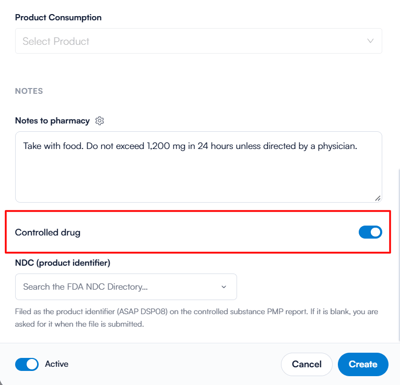The width and height of the screenshot is (400, 385).
Task: Click the NDC (product identifier) label
Action: [x=63, y=263]
